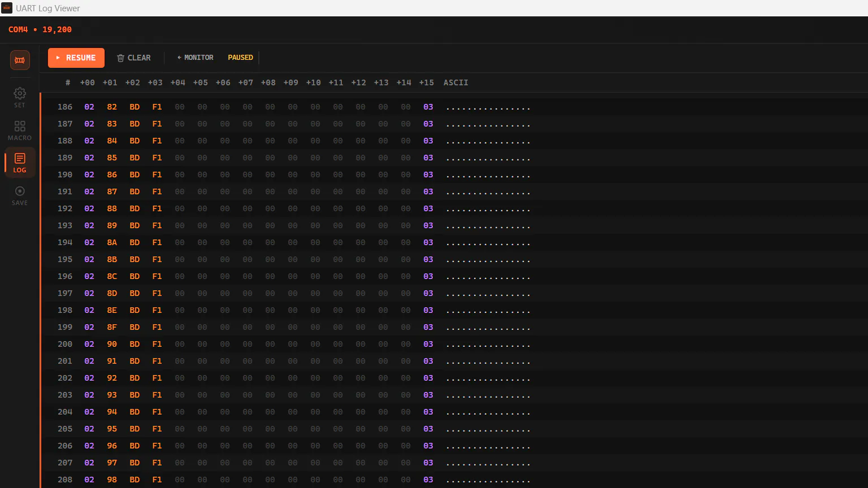The height and width of the screenshot is (488, 868).
Task: Click the PAUSED status label
Action: (241, 58)
